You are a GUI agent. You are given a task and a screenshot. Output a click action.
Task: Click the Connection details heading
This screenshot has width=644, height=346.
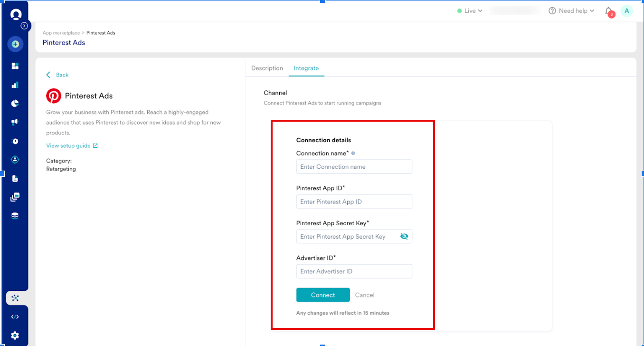tap(323, 140)
